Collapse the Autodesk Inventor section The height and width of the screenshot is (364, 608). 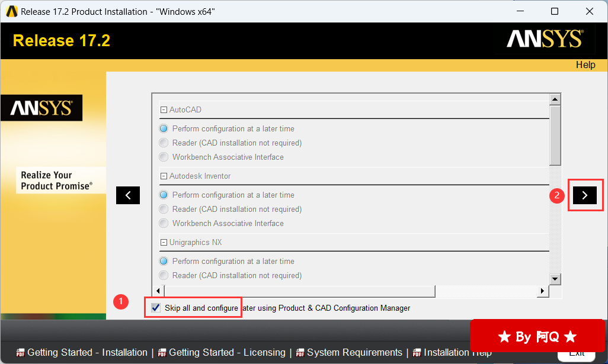164,176
